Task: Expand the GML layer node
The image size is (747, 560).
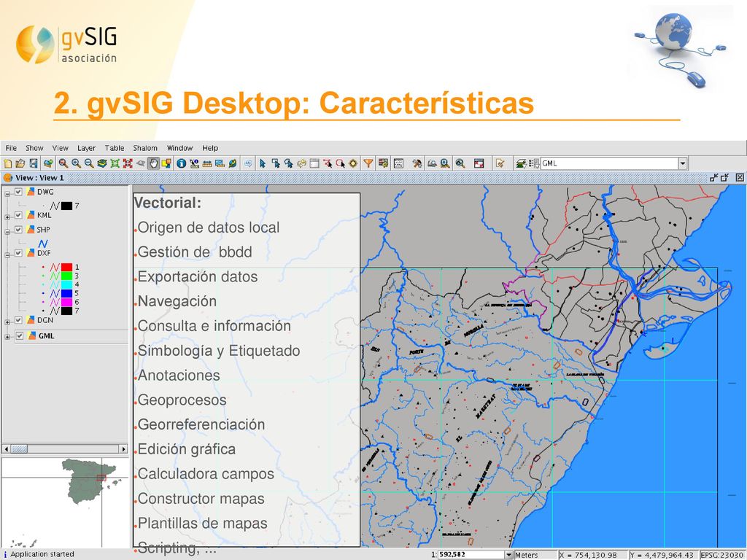Action: [7, 337]
